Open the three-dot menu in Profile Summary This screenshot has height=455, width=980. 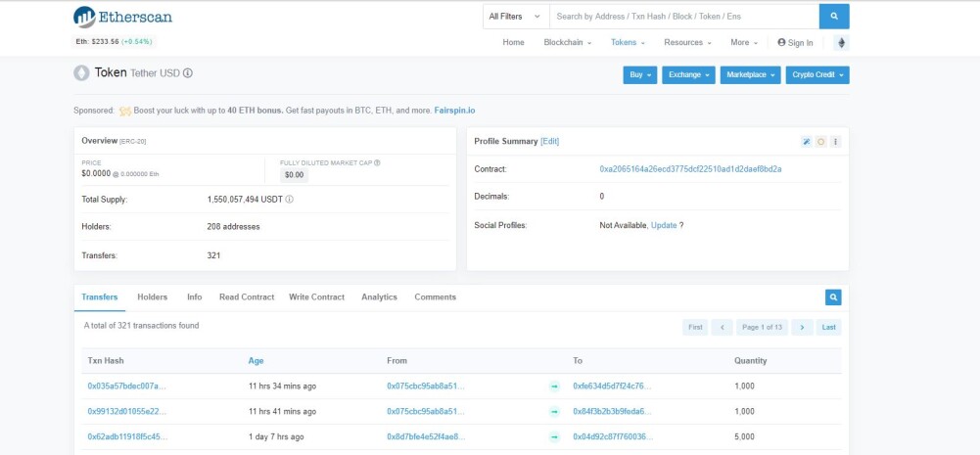[836, 142]
